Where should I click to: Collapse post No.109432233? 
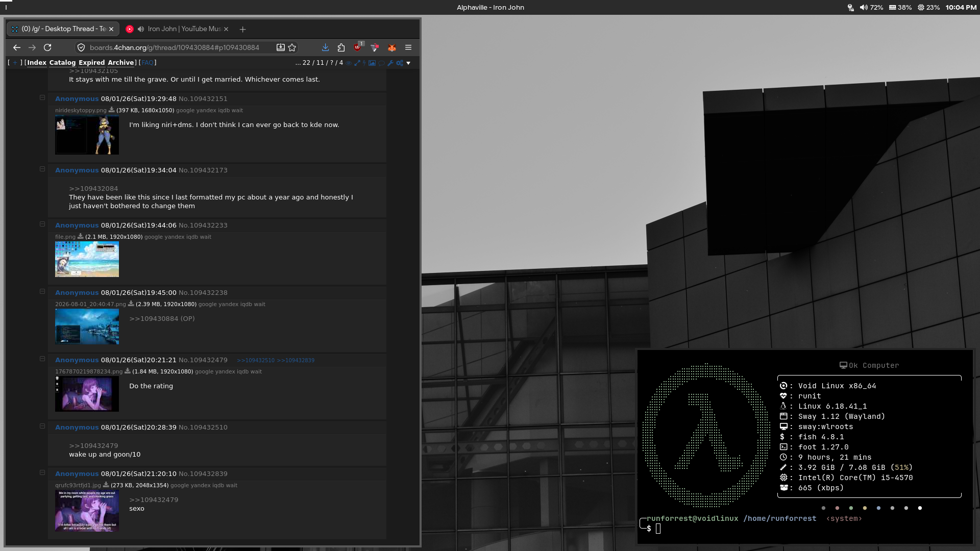(42, 224)
